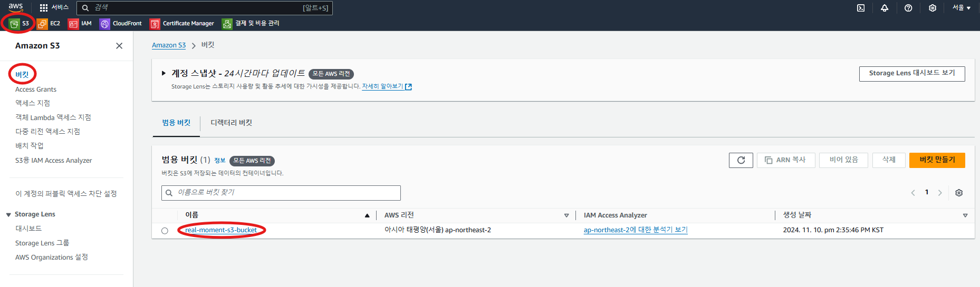Open the 서울 region dropdown
980x287 pixels.
(x=961, y=8)
